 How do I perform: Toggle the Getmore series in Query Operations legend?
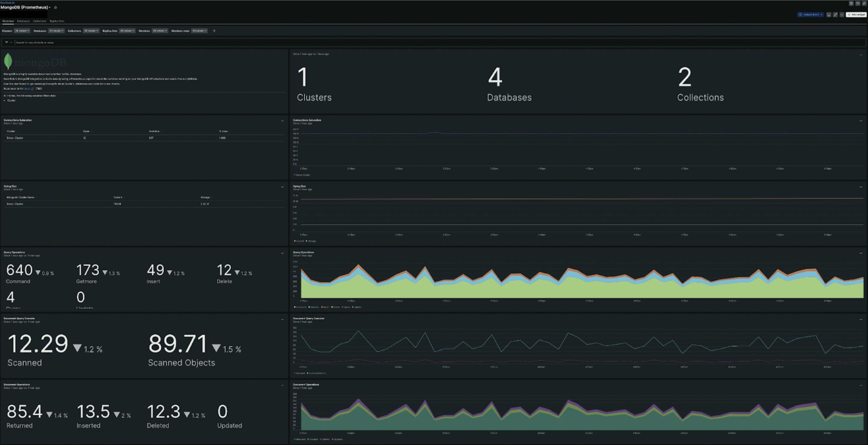click(314, 307)
